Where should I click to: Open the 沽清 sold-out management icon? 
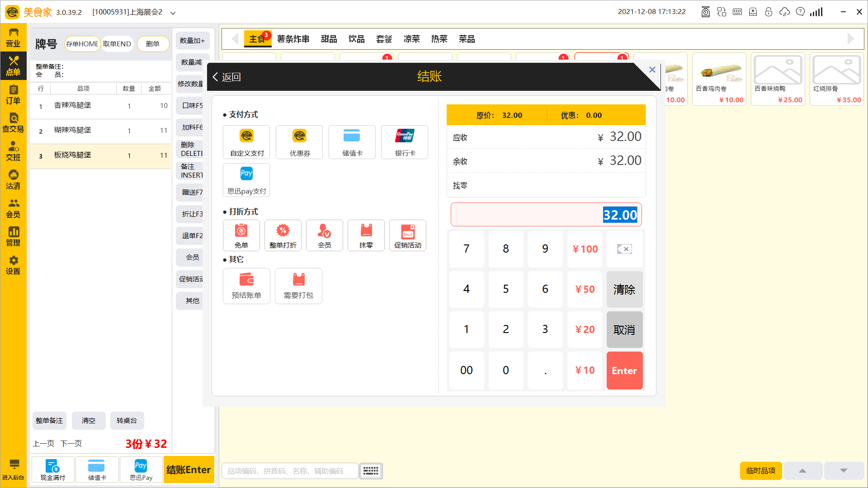[x=14, y=178]
